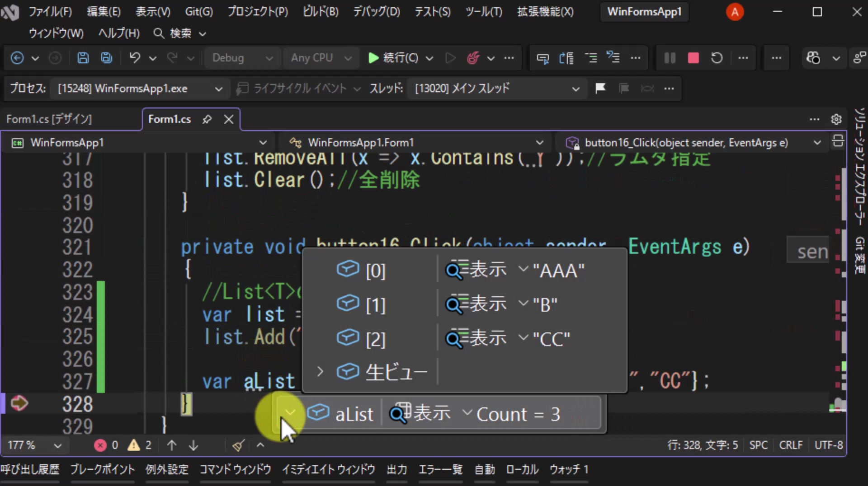Viewport: 868px width, 486px height.
Task: Click the thread flag icon
Action: click(x=600, y=88)
